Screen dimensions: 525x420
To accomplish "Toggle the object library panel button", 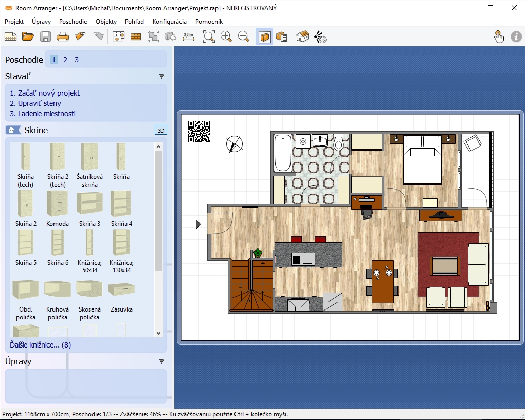I will pyautogui.click(x=264, y=36).
